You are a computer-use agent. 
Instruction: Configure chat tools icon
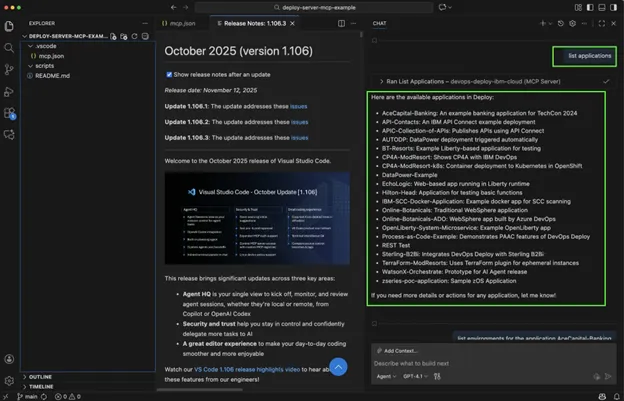pos(437,376)
